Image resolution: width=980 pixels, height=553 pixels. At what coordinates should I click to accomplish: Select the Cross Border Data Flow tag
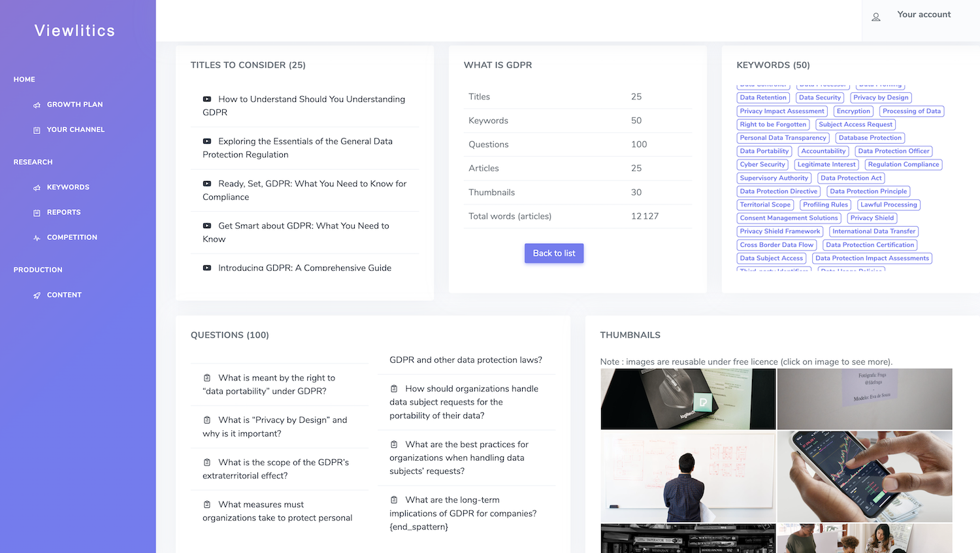(777, 245)
